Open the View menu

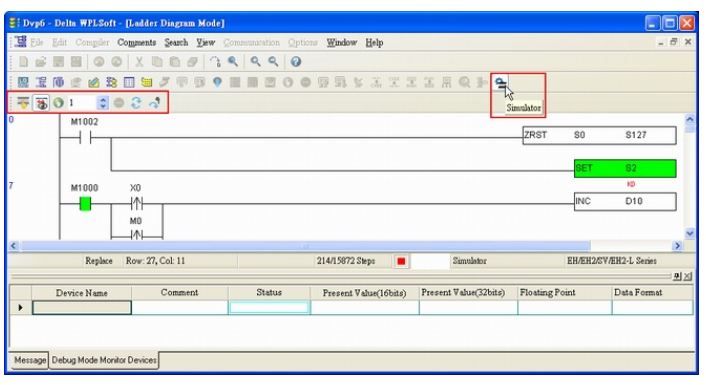coord(205,42)
